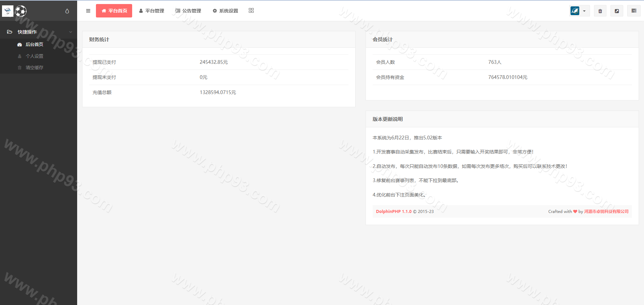This screenshot has width=644, height=305.
Task: Go to 公告管理 in top navigation
Action: 188,11
